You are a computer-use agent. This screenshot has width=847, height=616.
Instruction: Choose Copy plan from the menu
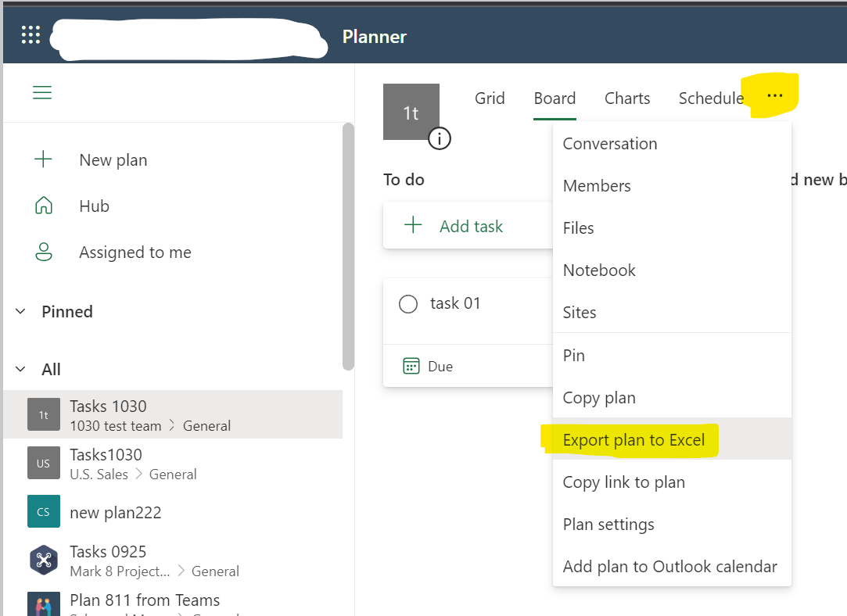(599, 398)
